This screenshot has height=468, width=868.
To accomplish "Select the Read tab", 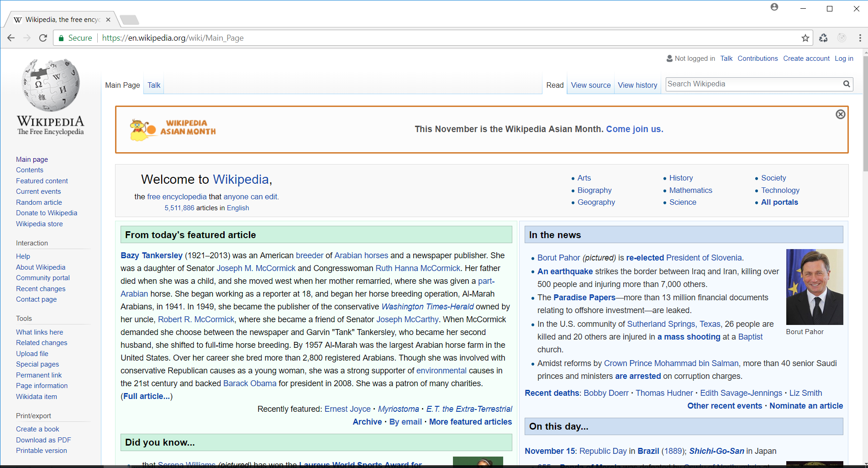I will tap(555, 85).
